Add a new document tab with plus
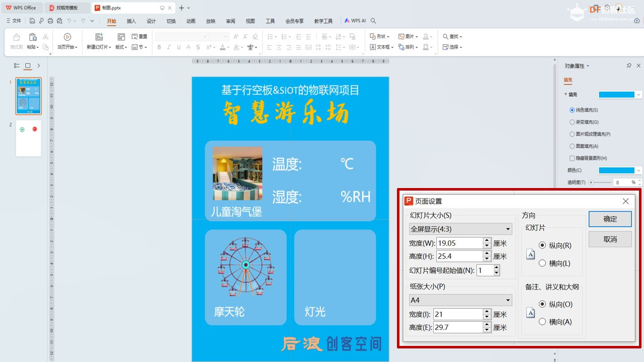This screenshot has height=362, width=644. tap(182, 8)
